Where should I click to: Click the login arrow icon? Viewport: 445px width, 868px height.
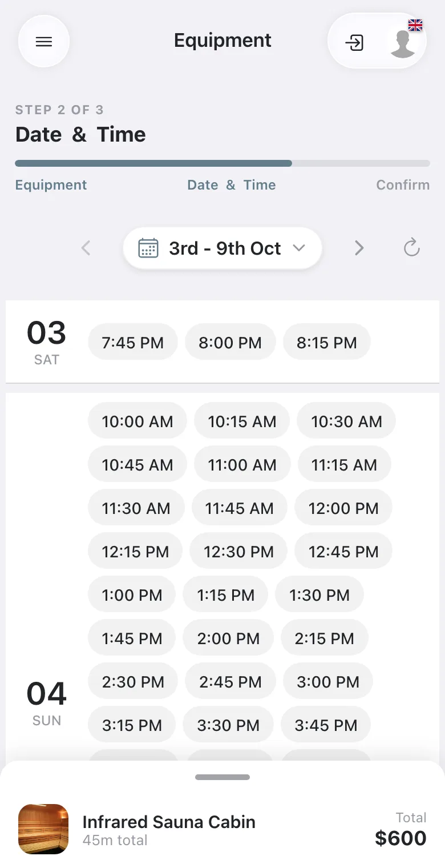point(354,43)
